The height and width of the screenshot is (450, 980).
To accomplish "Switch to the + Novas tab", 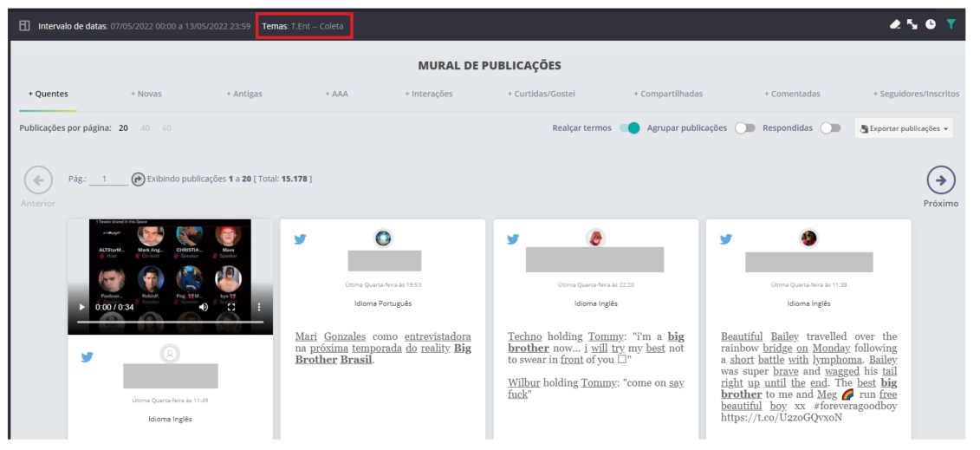I will pyautogui.click(x=146, y=94).
